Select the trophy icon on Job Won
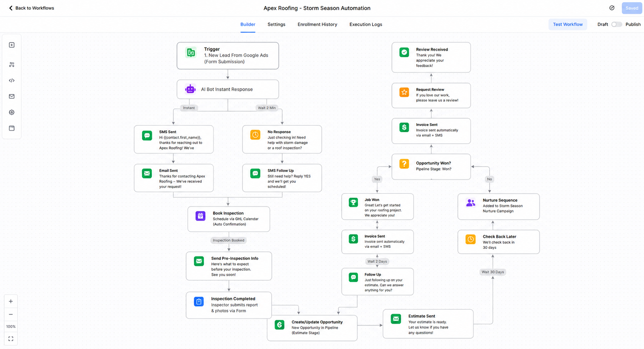 click(x=353, y=202)
